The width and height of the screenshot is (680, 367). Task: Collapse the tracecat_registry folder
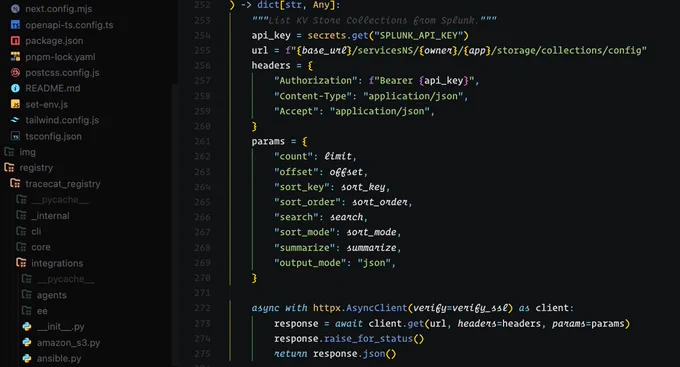pyautogui.click(x=62, y=184)
